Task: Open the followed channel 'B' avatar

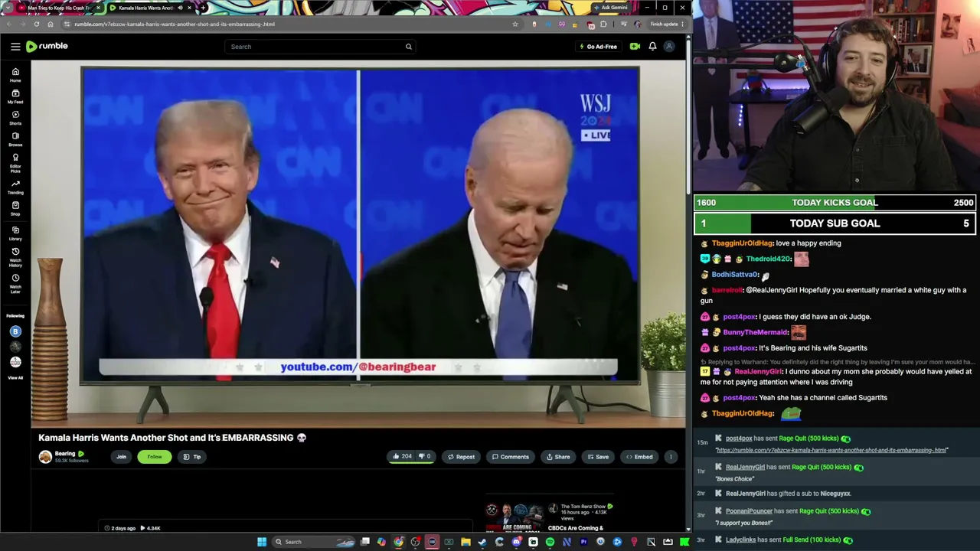Action: (x=15, y=331)
